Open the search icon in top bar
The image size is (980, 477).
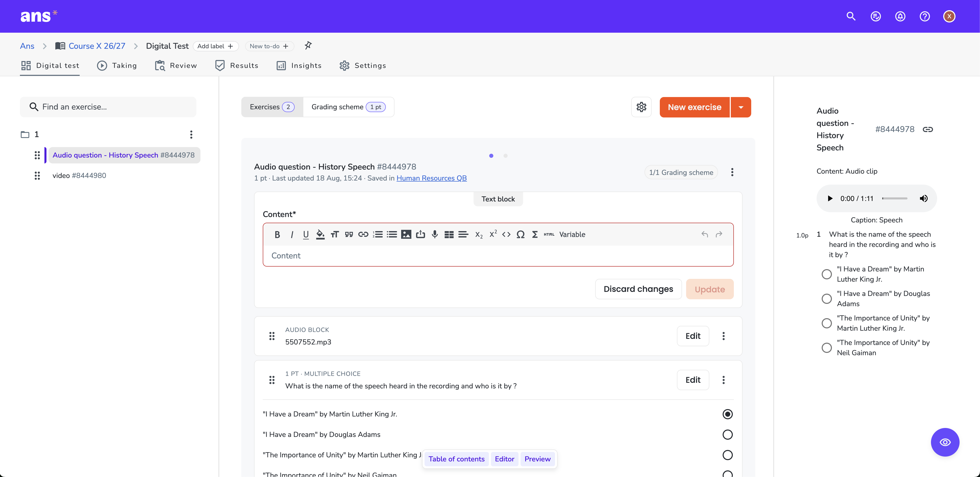click(851, 16)
